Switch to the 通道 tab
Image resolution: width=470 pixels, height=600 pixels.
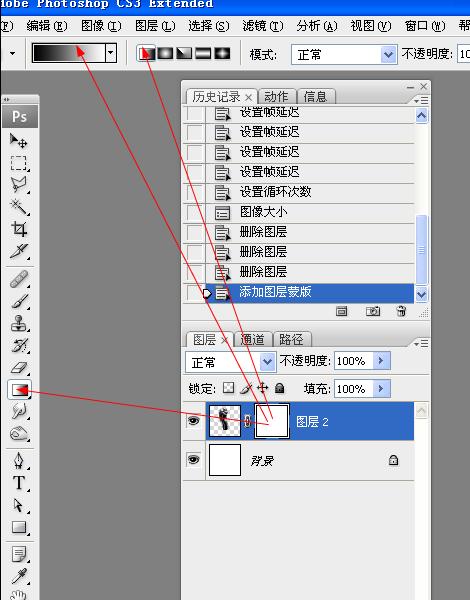(253, 339)
